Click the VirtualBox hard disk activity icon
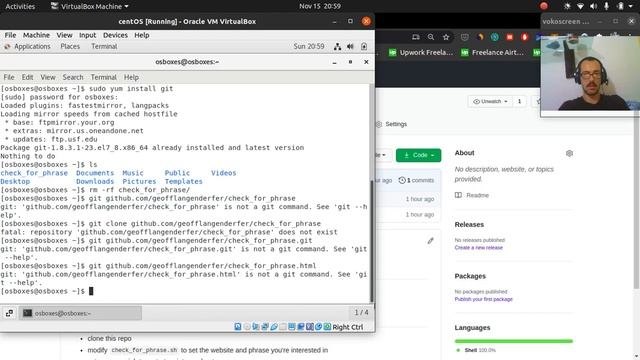 (x=238, y=327)
